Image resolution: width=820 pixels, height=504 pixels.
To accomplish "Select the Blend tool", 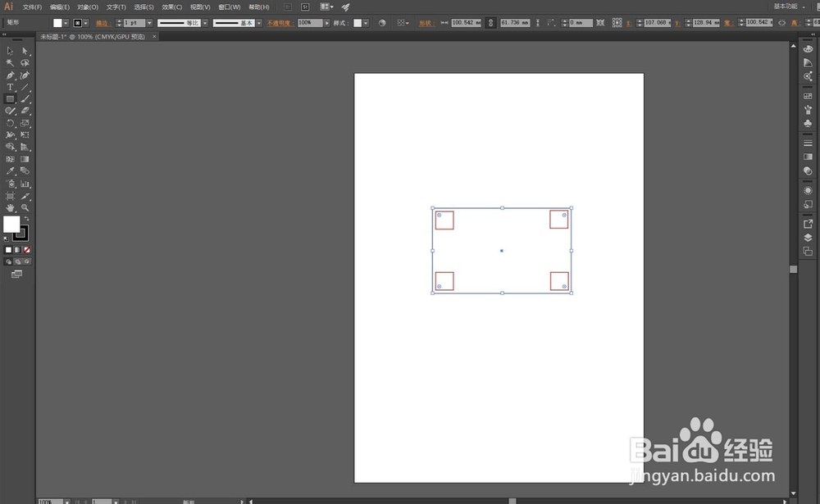I will 25,171.
